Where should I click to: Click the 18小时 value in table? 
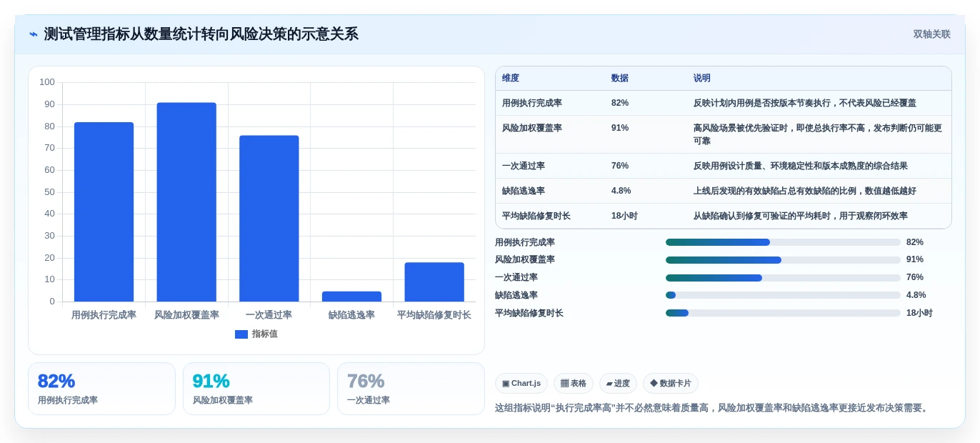click(624, 216)
